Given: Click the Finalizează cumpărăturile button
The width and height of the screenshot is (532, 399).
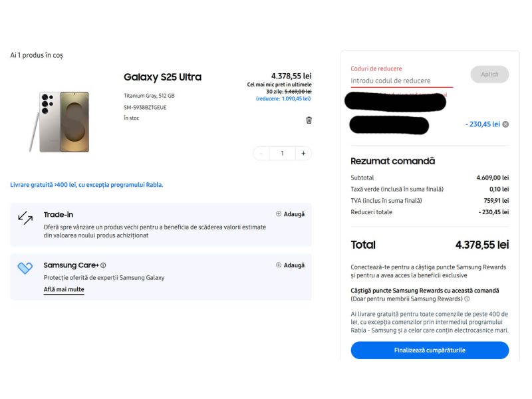Looking at the screenshot, I should (430, 350).
